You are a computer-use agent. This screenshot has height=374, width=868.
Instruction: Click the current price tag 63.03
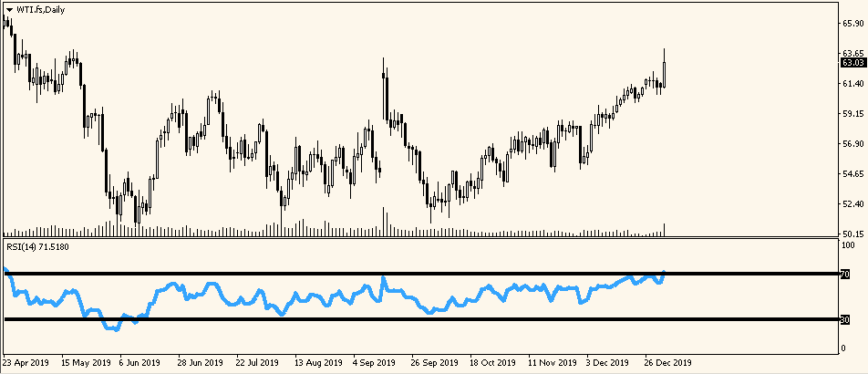[x=852, y=63]
